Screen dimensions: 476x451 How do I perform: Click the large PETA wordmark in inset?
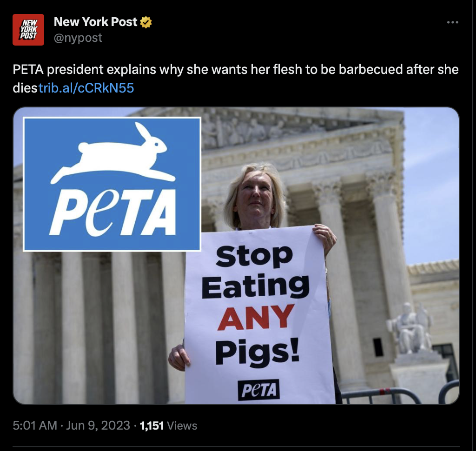coord(112,212)
